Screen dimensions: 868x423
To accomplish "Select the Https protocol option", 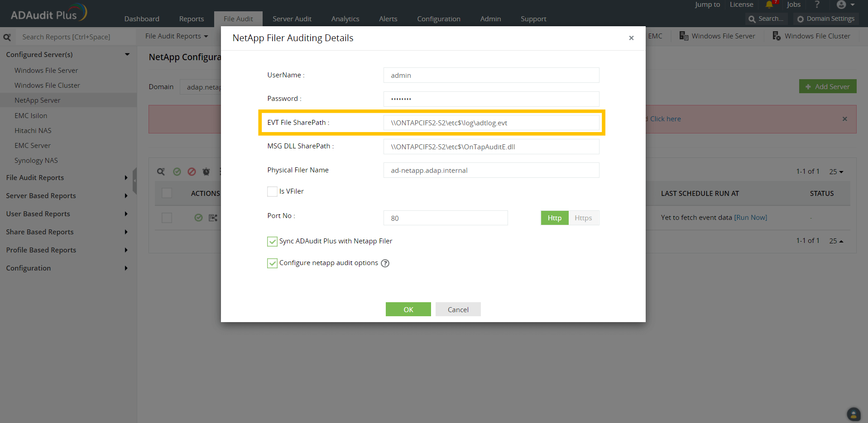I will coord(583,218).
